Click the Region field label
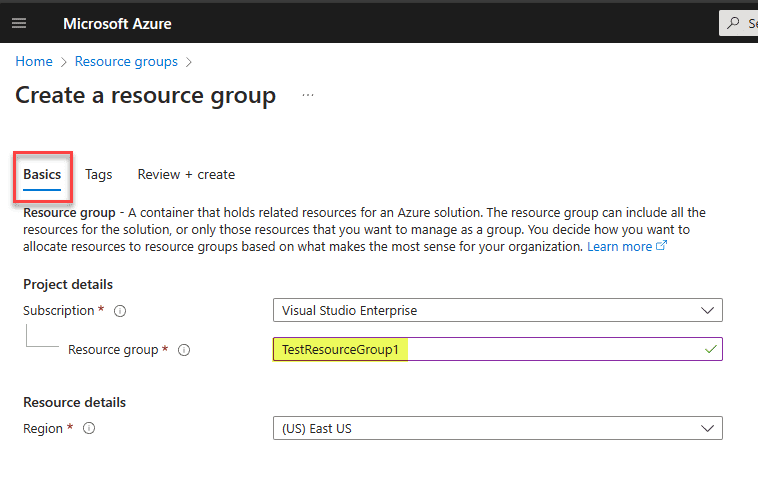This screenshot has height=481, width=758. [43, 429]
